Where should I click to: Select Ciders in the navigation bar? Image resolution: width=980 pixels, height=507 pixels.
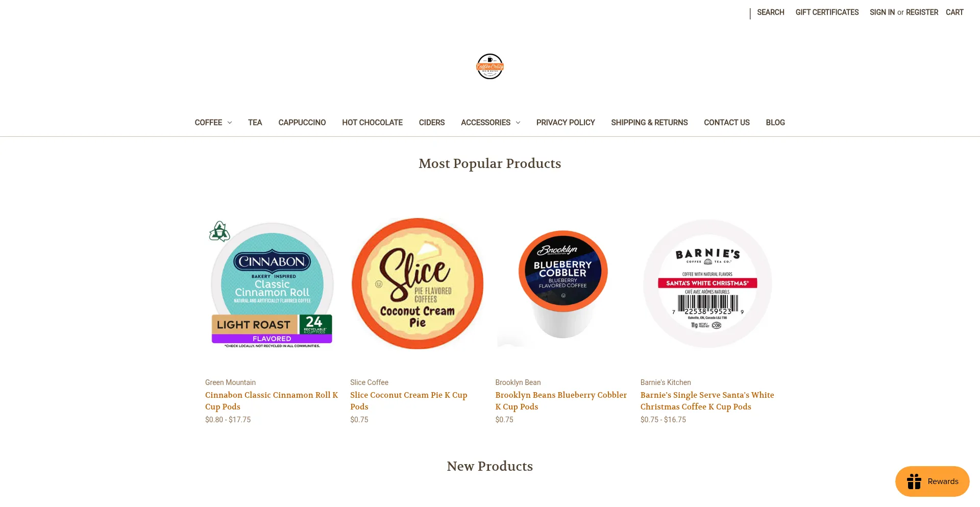pyautogui.click(x=432, y=123)
